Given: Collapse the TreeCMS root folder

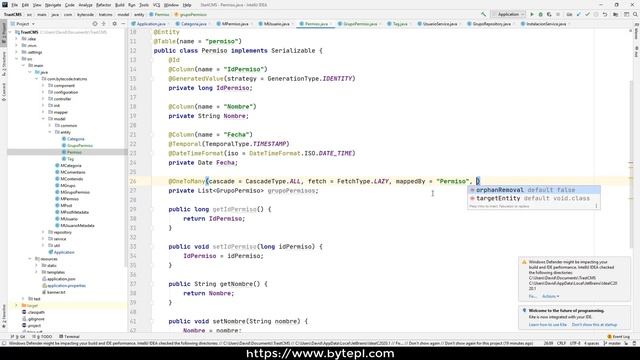Looking at the screenshot, I should click(x=10, y=32).
